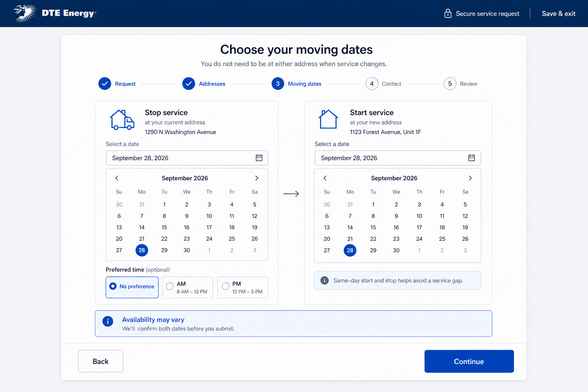This screenshot has height=392, width=588.
Task: Open the Contact step label
Action: coord(392,84)
